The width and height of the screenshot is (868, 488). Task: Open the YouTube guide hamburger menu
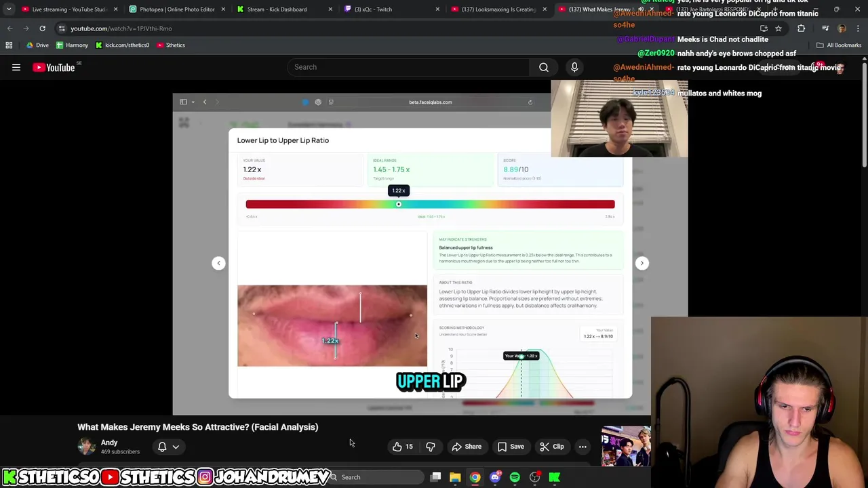coord(16,67)
